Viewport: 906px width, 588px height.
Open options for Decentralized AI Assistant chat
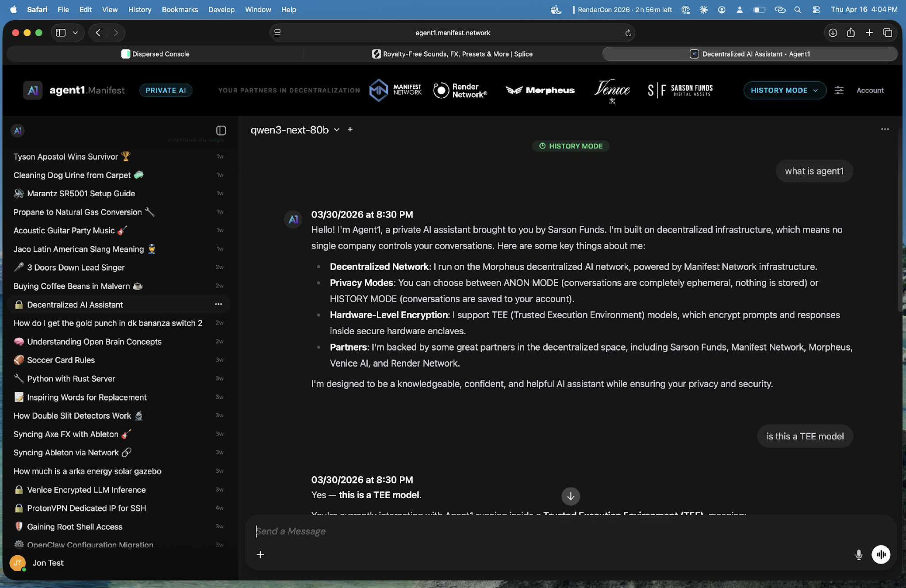pos(219,304)
